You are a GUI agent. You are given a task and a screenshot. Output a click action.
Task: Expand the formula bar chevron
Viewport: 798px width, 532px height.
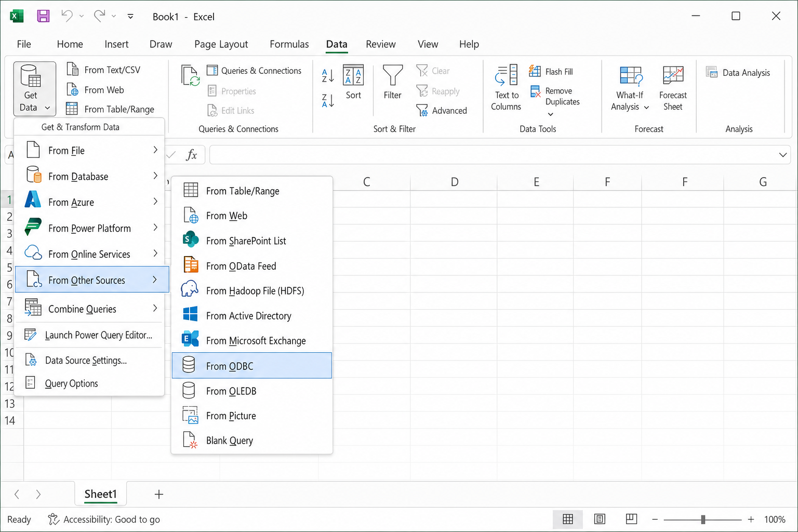pyautogui.click(x=783, y=155)
